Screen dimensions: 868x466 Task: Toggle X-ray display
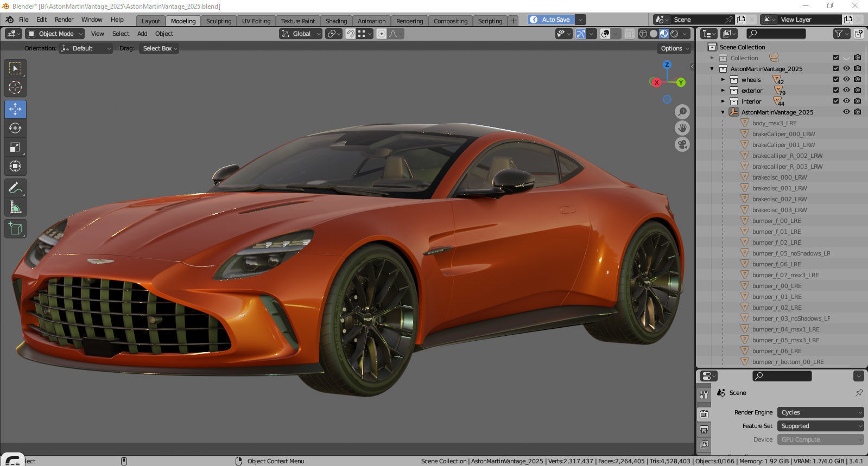click(x=629, y=34)
